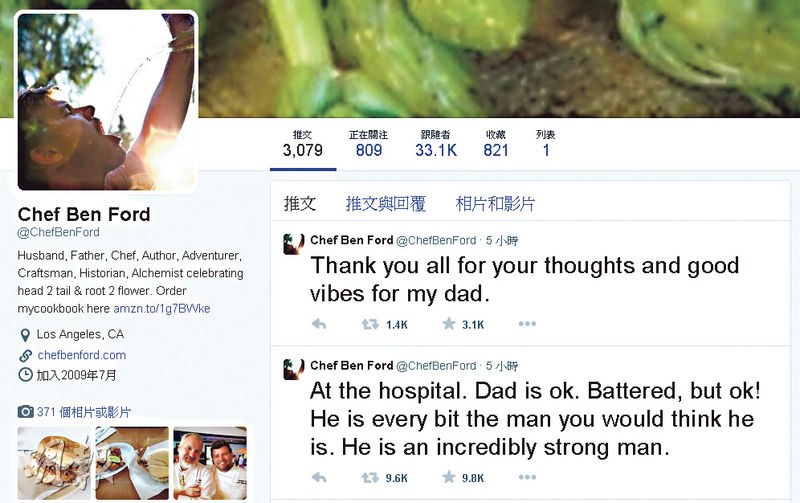Retweet the 'At the hospital' tweet

pyautogui.click(x=370, y=477)
